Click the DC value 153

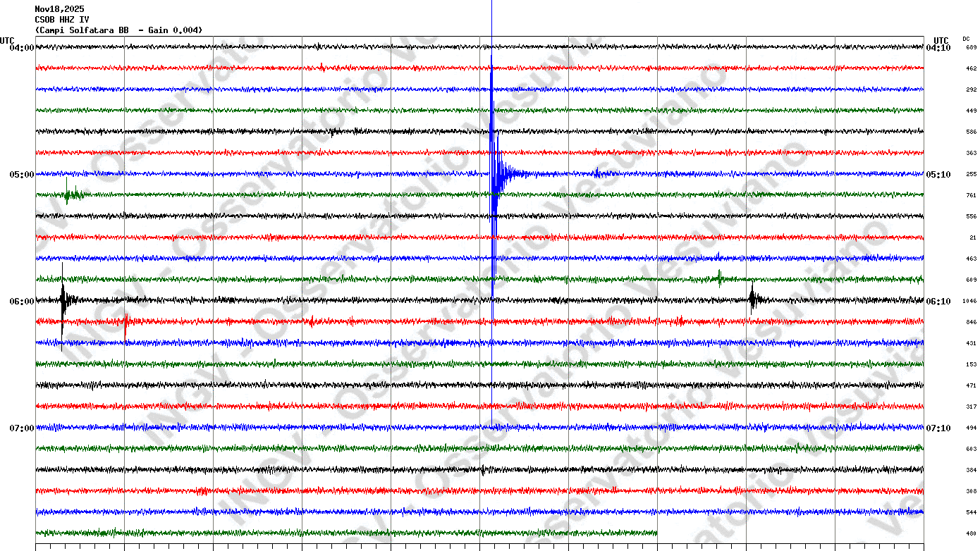[x=971, y=365]
